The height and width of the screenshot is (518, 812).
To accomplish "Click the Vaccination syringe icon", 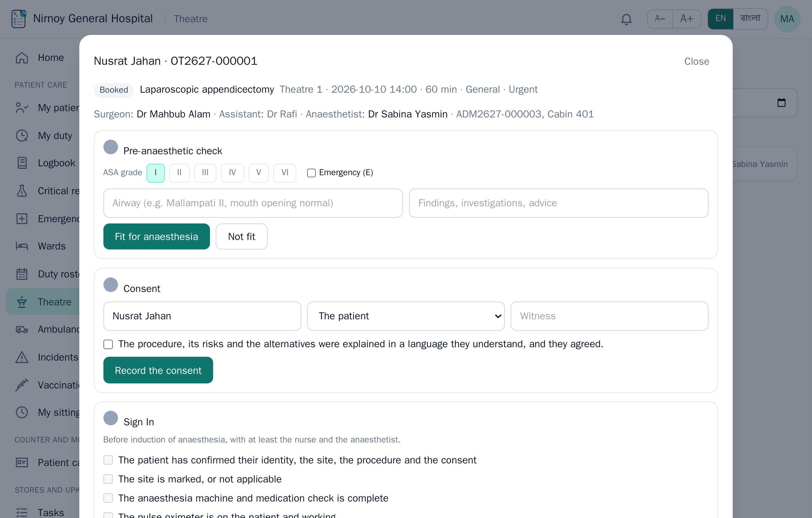I will (22, 385).
